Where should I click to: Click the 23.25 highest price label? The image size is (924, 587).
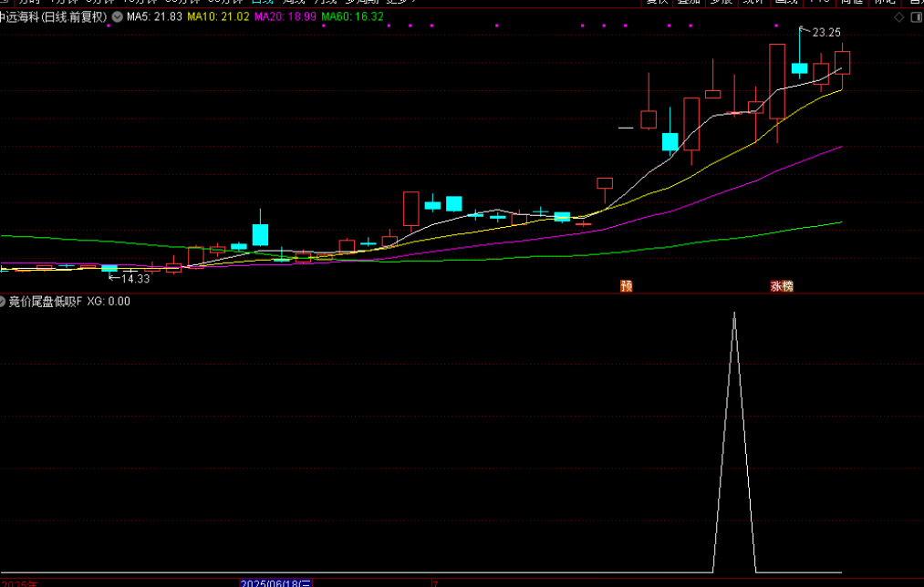point(826,33)
